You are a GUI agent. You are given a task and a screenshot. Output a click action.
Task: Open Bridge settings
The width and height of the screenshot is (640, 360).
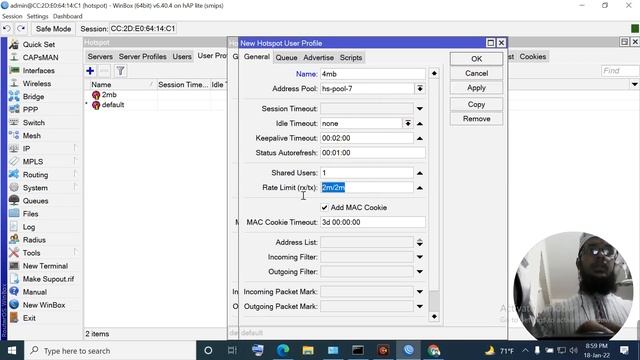point(33,97)
